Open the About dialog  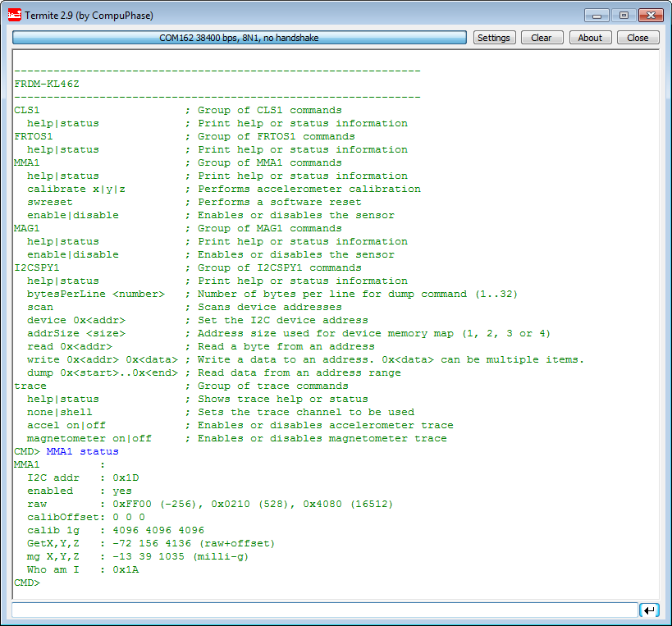pos(590,37)
